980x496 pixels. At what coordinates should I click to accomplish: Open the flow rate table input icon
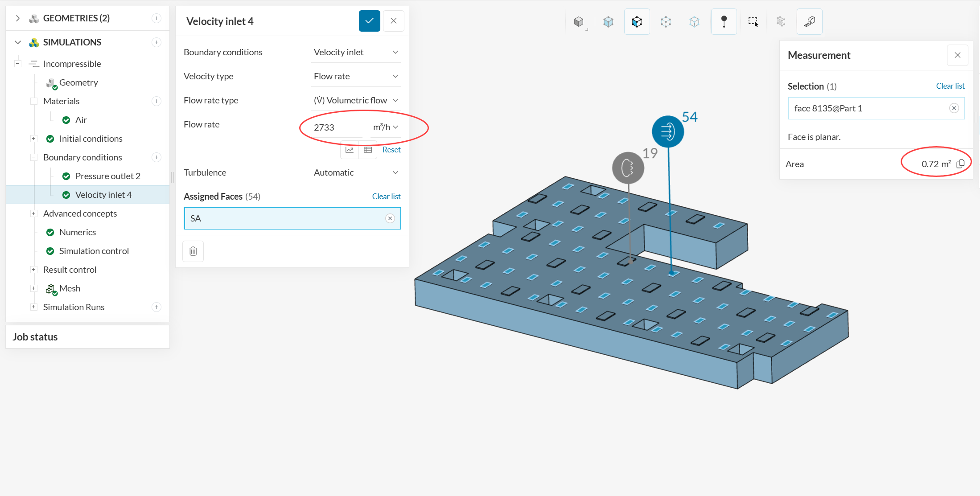[368, 150]
